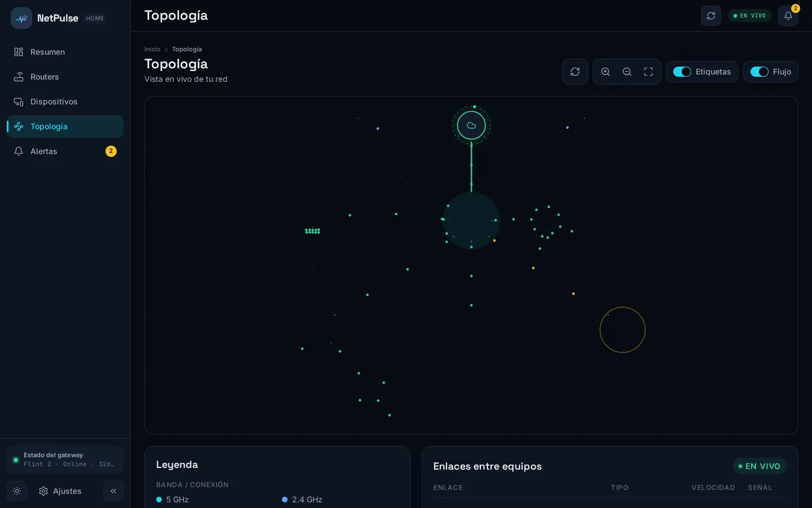The image size is (812, 508).
Task: Click the 2.4 GHz legend swatch
Action: (x=285, y=500)
